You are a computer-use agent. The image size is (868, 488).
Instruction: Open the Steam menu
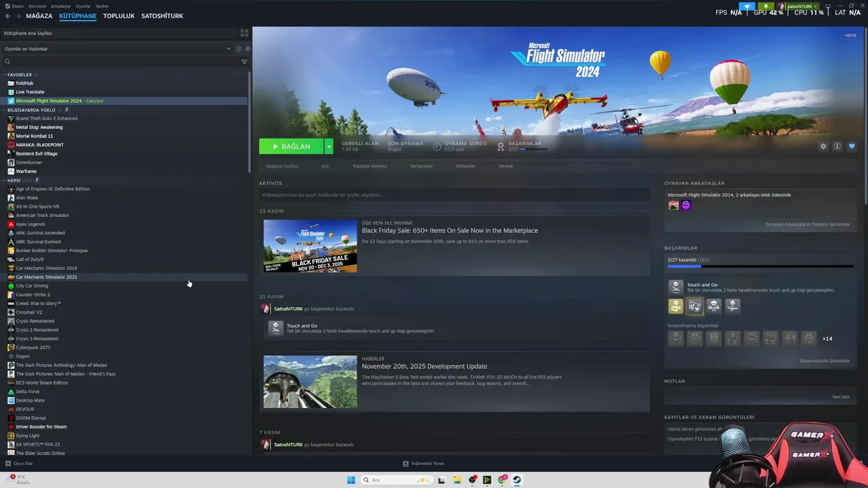pos(18,6)
